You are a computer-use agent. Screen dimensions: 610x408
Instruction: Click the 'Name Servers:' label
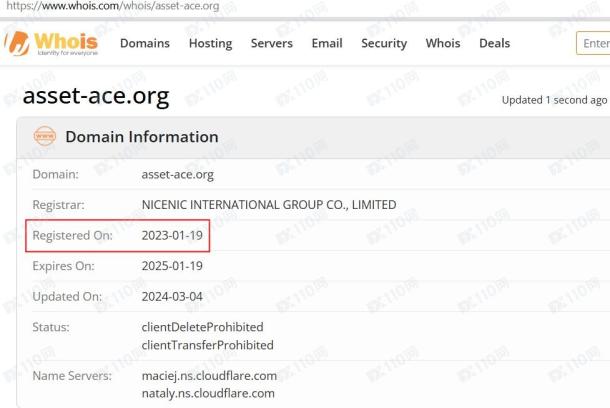pos(72,376)
